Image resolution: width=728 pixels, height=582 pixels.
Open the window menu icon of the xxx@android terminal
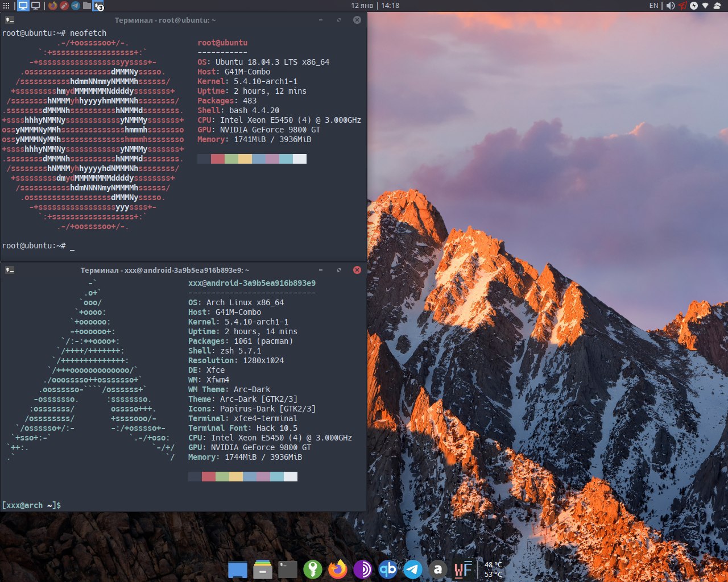[x=9, y=270]
